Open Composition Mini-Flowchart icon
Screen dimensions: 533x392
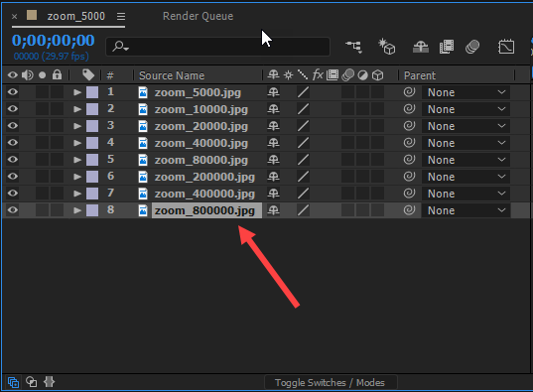click(x=354, y=47)
